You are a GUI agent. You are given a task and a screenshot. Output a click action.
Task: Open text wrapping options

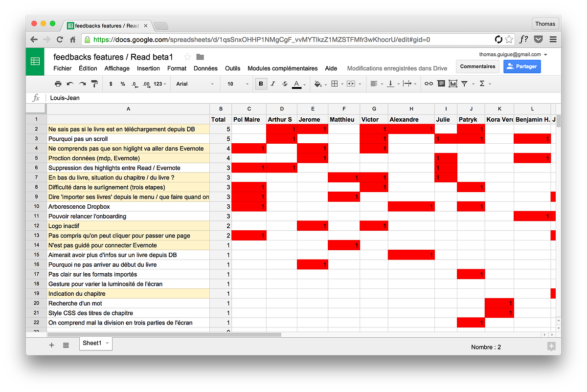point(409,84)
